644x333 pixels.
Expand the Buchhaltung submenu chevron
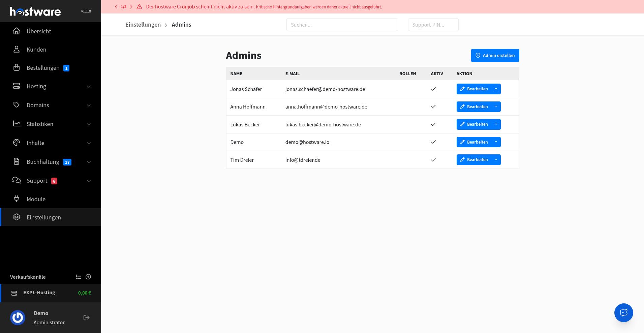pyautogui.click(x=89, y=162)
